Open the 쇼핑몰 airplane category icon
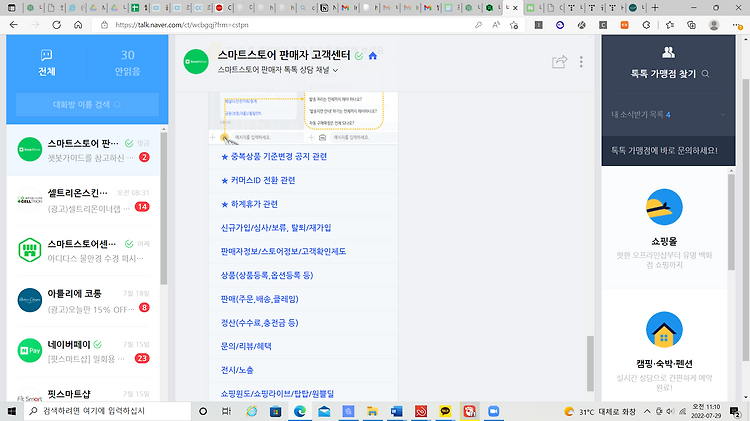Viewport: 750px width, 421px height. point(664,207)
